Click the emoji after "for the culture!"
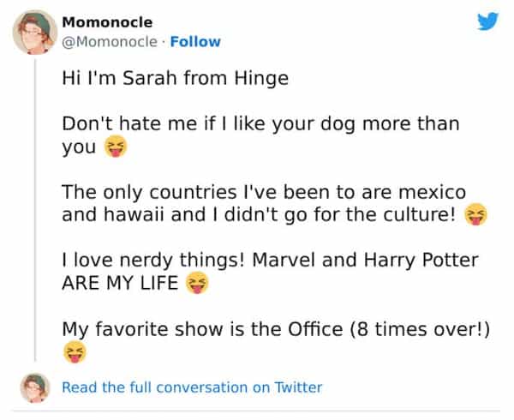Screen dimensions: 514x420 click(x=474, y=214)
